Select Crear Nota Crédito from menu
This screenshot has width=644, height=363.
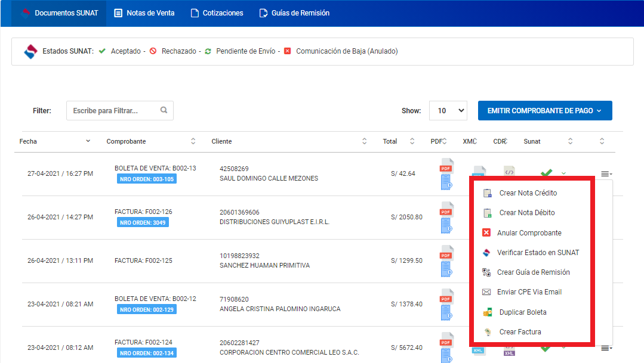click(528, 193)
